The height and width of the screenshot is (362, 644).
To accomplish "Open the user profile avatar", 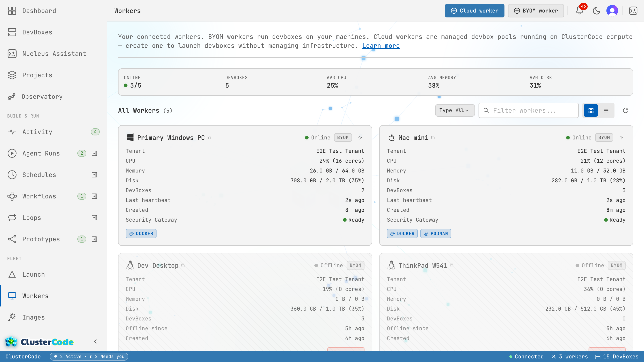I will point(612,11).
